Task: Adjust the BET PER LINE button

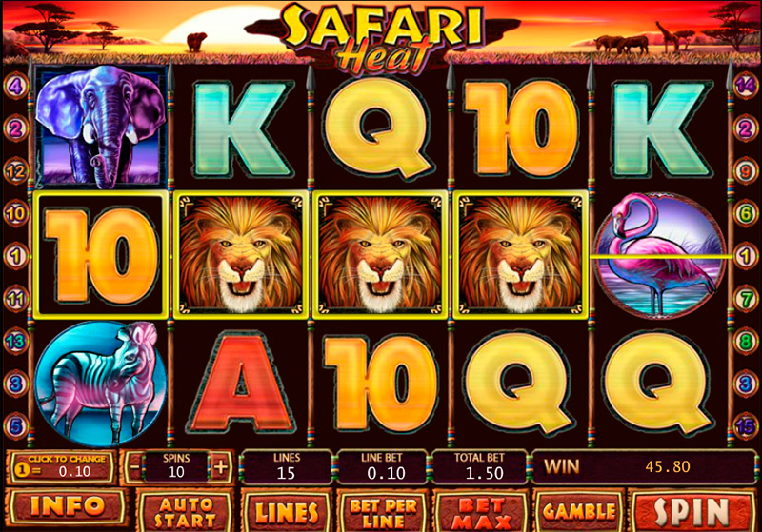Action: 383,513
